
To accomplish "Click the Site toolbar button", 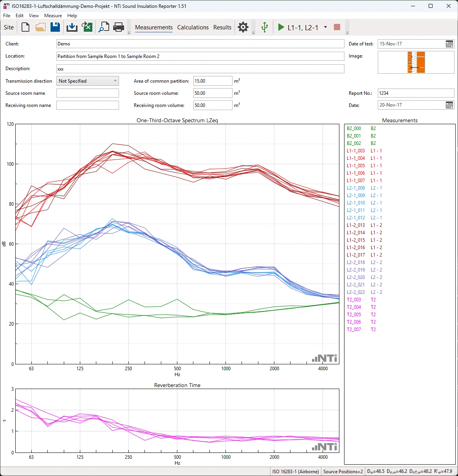I will [x=9, y=27].
